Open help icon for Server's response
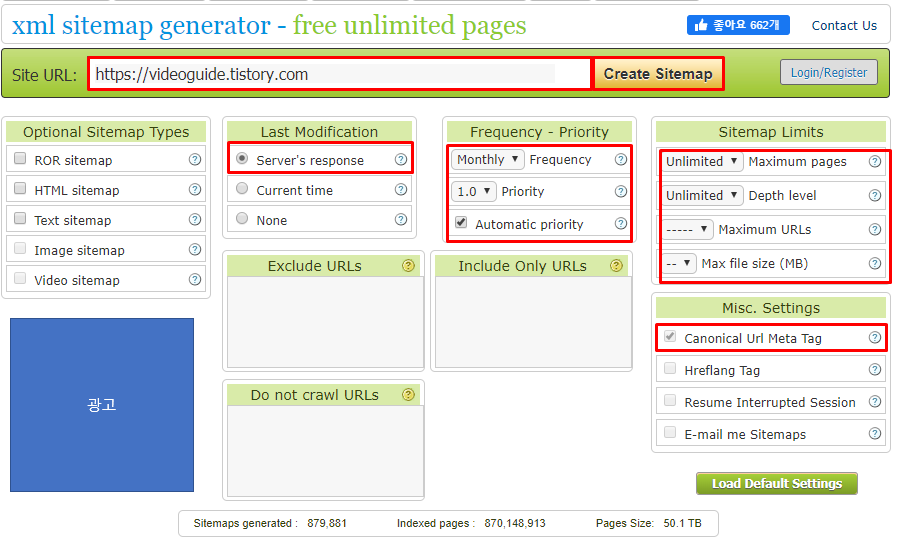Screen dimensions: 902x549 pyautogui.click(x=401, y=159)
